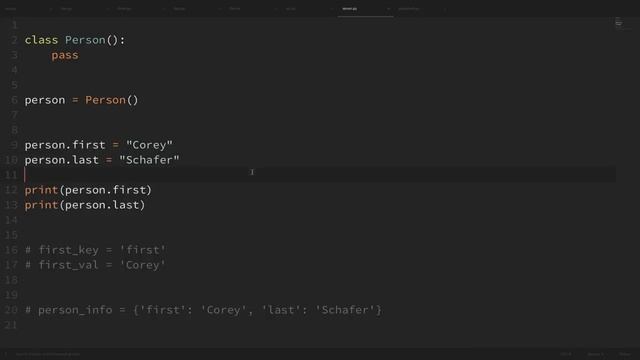This screenshot has width=640, height=360.
Task: Click the "Corey" string on line 9
Action: click(149, 145)
